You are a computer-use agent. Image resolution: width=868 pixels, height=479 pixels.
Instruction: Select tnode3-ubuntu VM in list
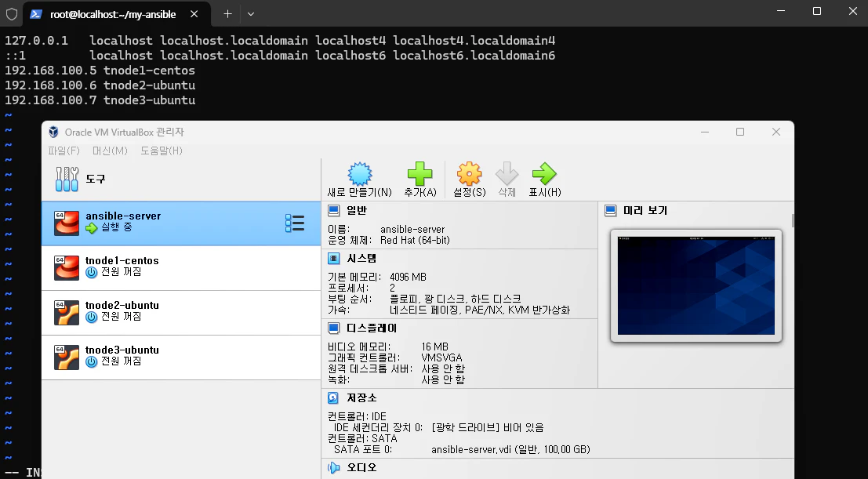pos(182,357)
